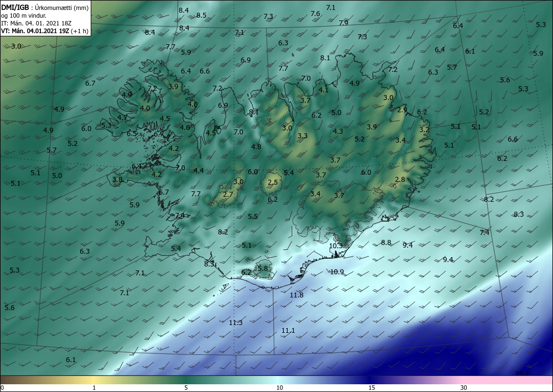Click the 10.3 value on the map
This screenshot has height=392, width=553.
pos(336,245)
